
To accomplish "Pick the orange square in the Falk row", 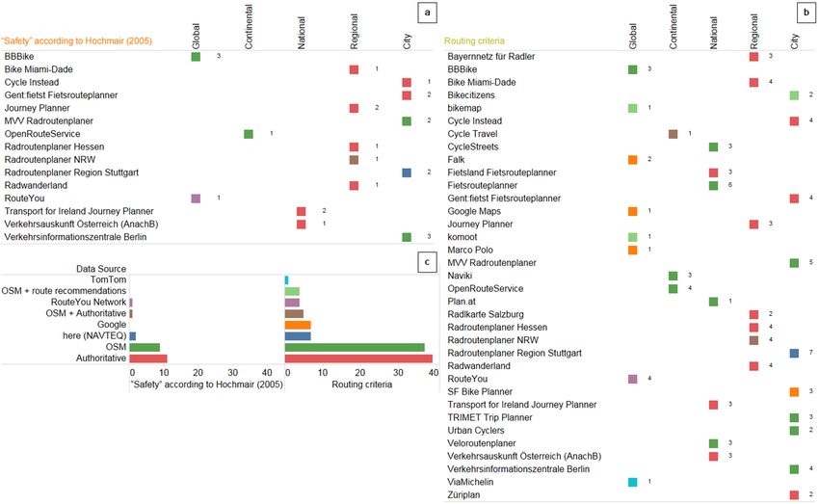I will 632,160.
